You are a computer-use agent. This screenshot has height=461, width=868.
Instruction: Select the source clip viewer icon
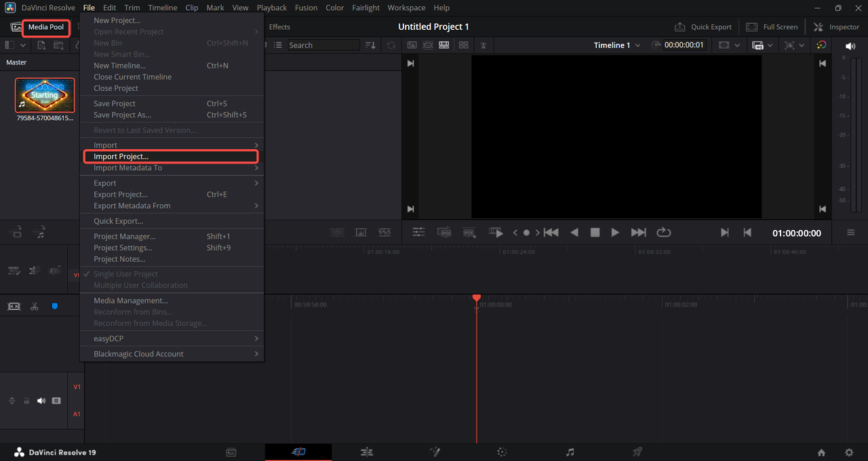pyautogui.click(x=412, y=45)
